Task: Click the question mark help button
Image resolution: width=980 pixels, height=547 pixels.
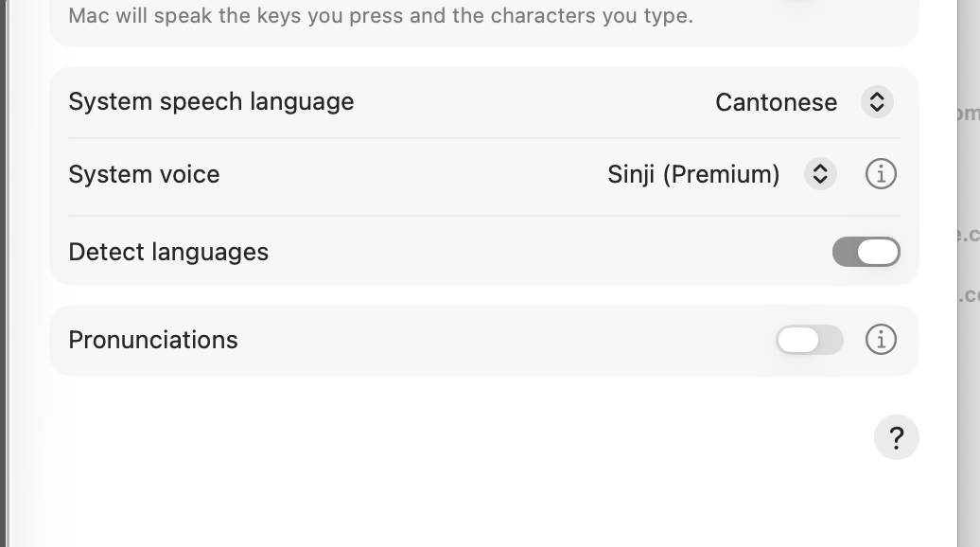Action: pos(896,437)
